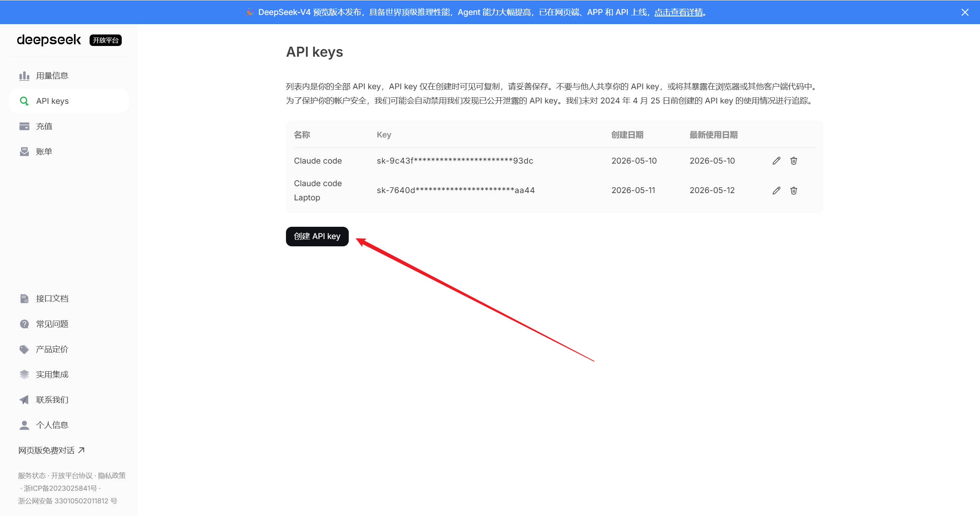Click the billing inbox icon
The height and width of the screenshot is (516, 980).
coord(24,152)
